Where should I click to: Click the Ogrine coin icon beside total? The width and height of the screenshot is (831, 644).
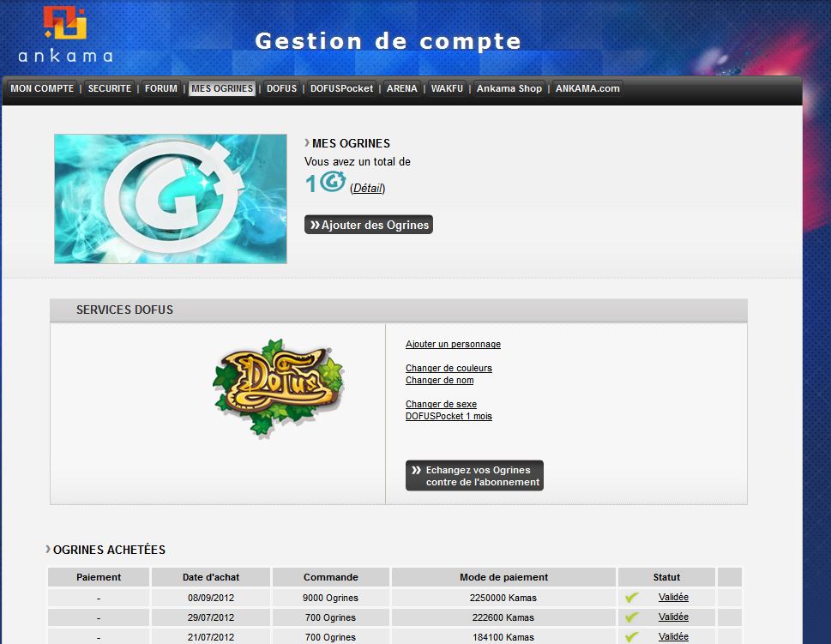click(333, 182)
